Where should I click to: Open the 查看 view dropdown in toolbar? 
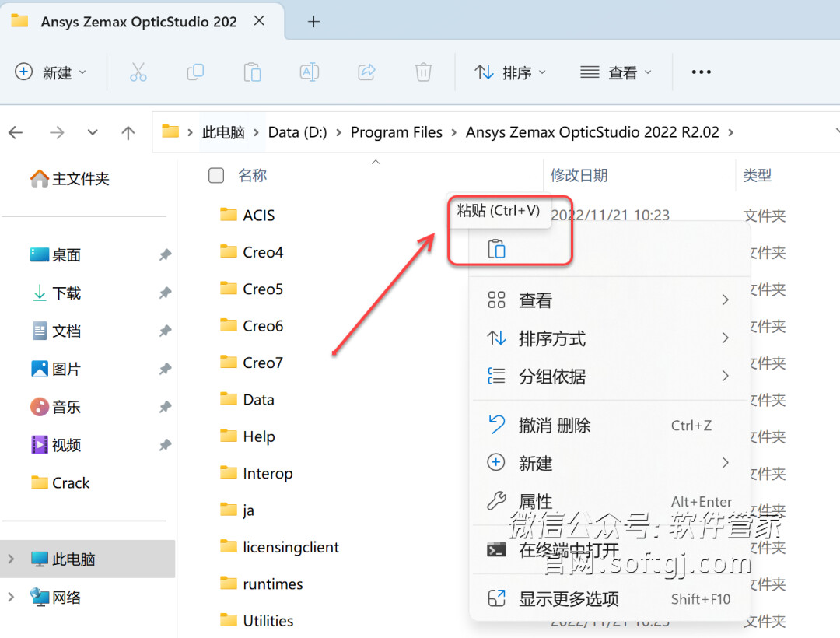tap(616, 72)
